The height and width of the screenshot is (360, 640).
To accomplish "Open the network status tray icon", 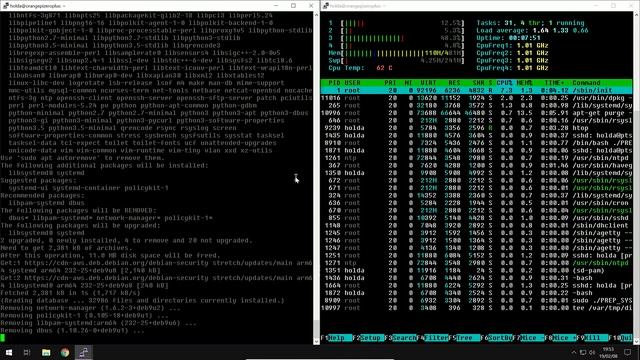I will 583,352.
